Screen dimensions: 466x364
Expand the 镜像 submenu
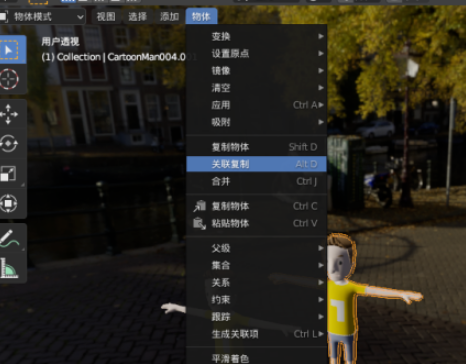256,71
